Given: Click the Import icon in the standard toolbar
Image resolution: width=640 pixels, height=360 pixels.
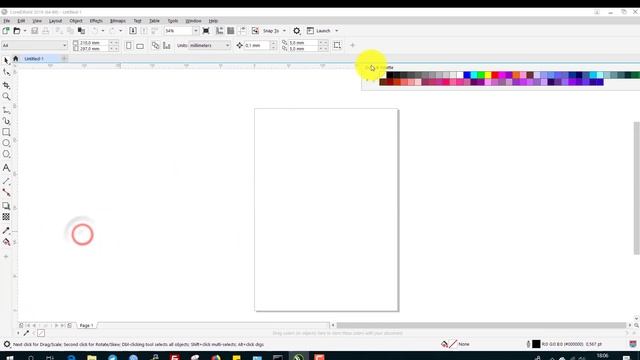Looking at the screenshot, I should coord(133,31).
